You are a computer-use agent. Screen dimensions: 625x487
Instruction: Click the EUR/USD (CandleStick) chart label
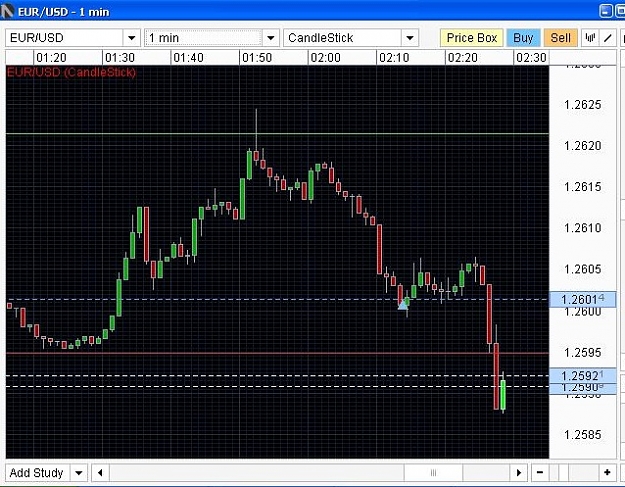tap(71, 72)
